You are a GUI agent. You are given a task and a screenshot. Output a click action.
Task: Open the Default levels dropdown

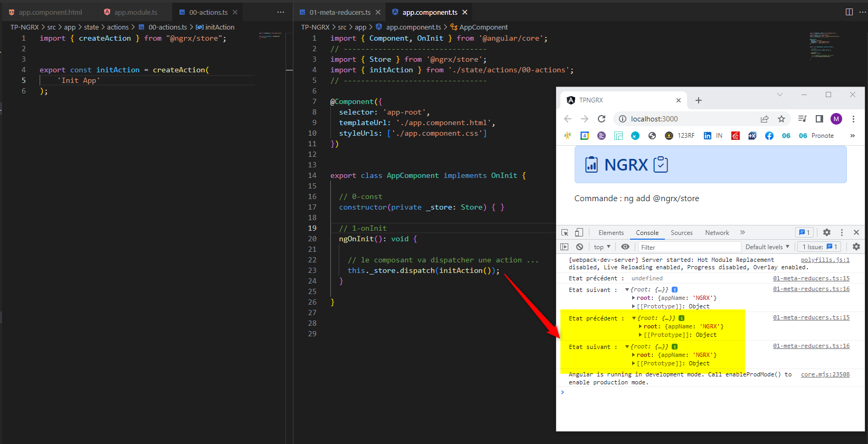coord(768,247)
